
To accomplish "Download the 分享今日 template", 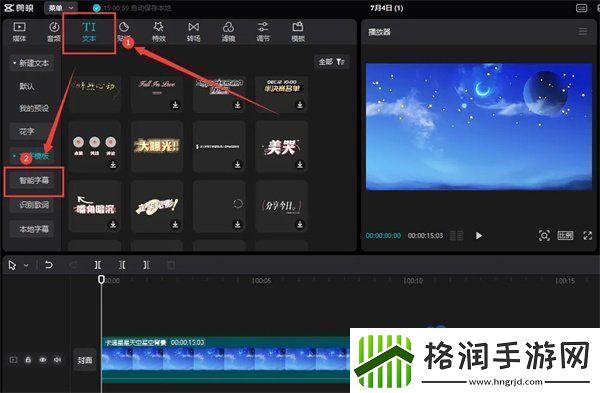I will click(300, 224).
